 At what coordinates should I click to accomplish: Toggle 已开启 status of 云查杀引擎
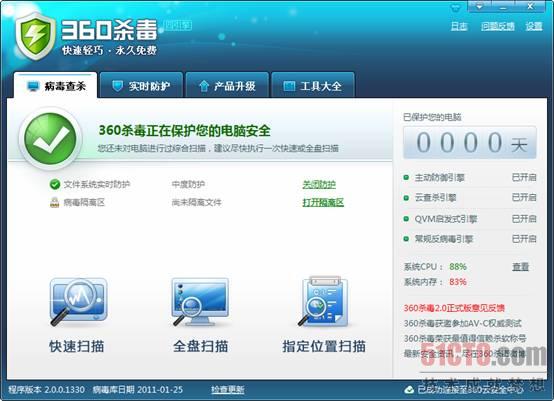[x=524, y=197]
